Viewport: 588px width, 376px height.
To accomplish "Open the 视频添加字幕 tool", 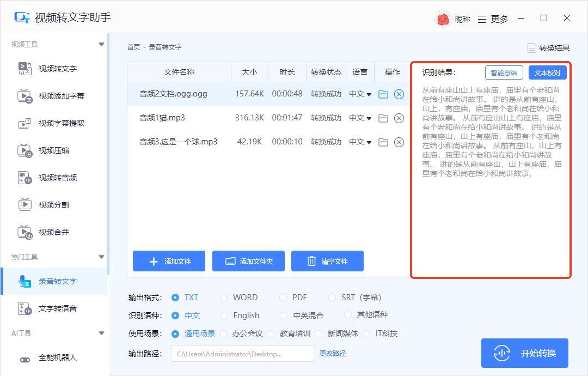I will pos(61,96).
